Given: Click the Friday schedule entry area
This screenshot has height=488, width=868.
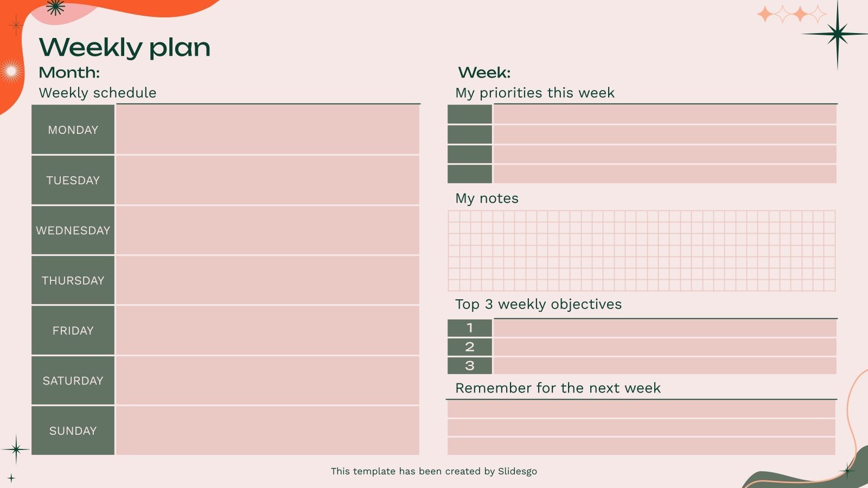Looking at the screenshot, I should (267, 331).
